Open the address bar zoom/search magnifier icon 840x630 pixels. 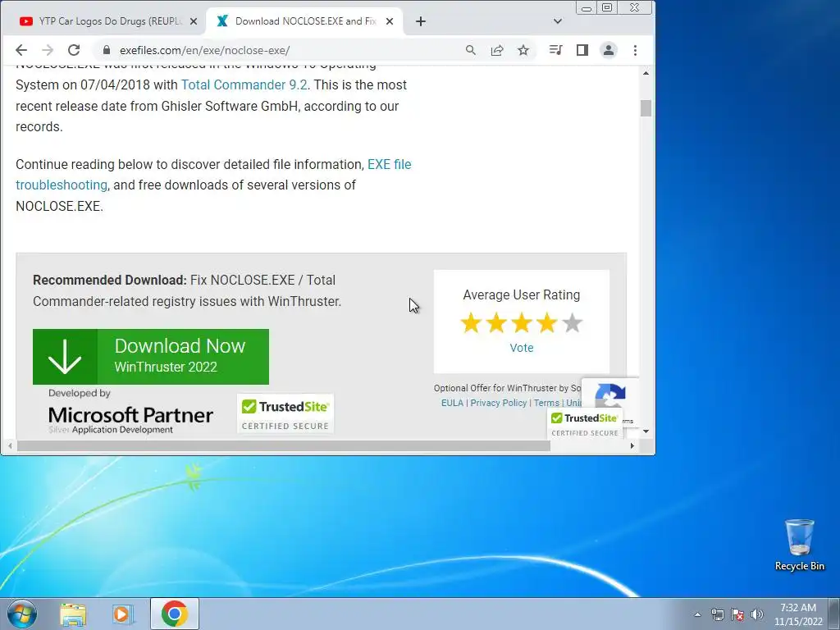click(470, 50)
